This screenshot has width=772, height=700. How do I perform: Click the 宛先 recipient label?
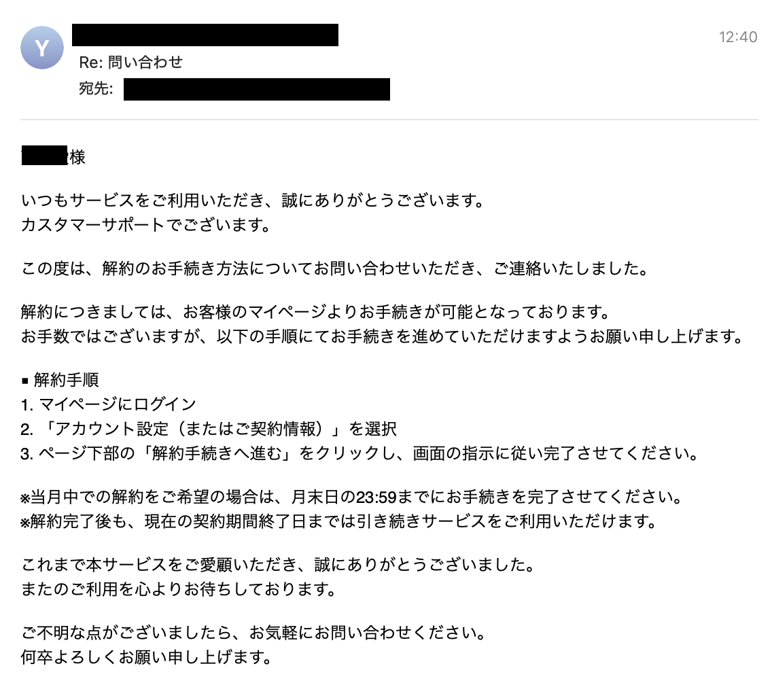96,88
